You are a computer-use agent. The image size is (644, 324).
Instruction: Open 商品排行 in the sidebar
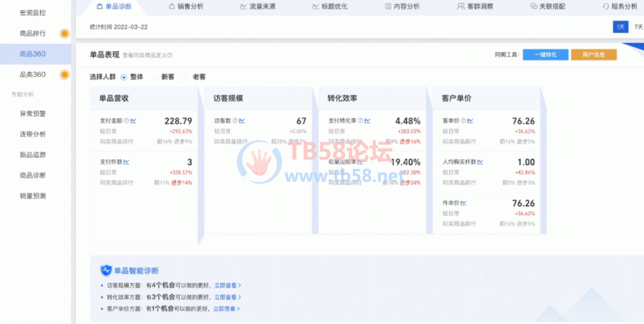click(33, 34)
